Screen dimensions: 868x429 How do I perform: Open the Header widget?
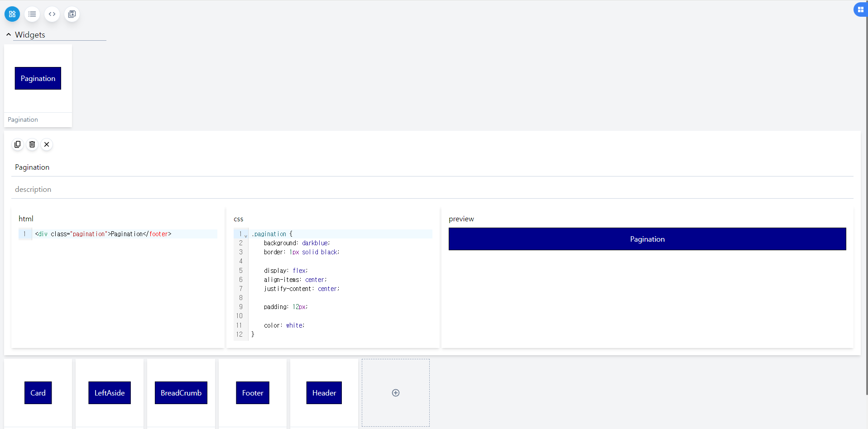pyautogui.click(x=324, y=393)
